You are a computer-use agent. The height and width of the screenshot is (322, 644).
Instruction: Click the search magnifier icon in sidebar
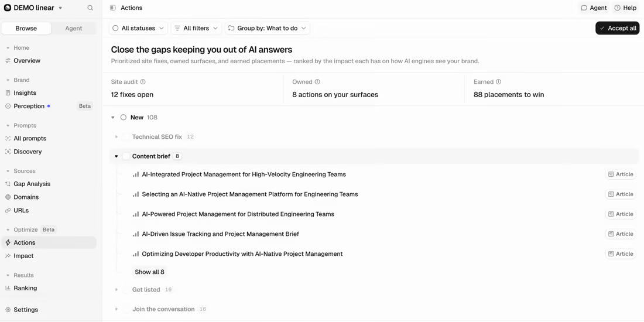pyautogui.click(x=90, y=8)
